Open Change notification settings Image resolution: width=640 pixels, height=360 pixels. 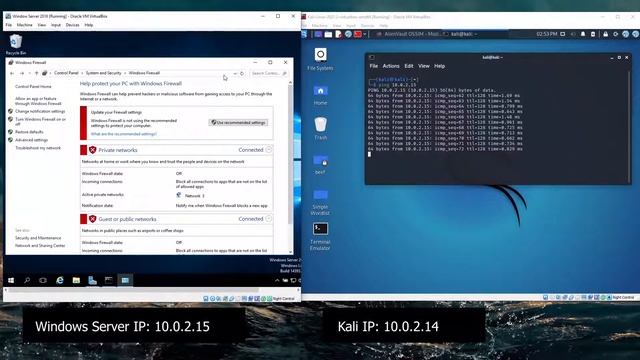pos(40,111)
